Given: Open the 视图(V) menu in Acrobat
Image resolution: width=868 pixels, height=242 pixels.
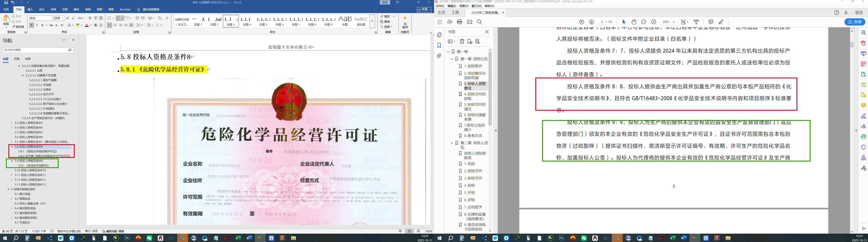Looking at the screenshot, I should (464, 6).
